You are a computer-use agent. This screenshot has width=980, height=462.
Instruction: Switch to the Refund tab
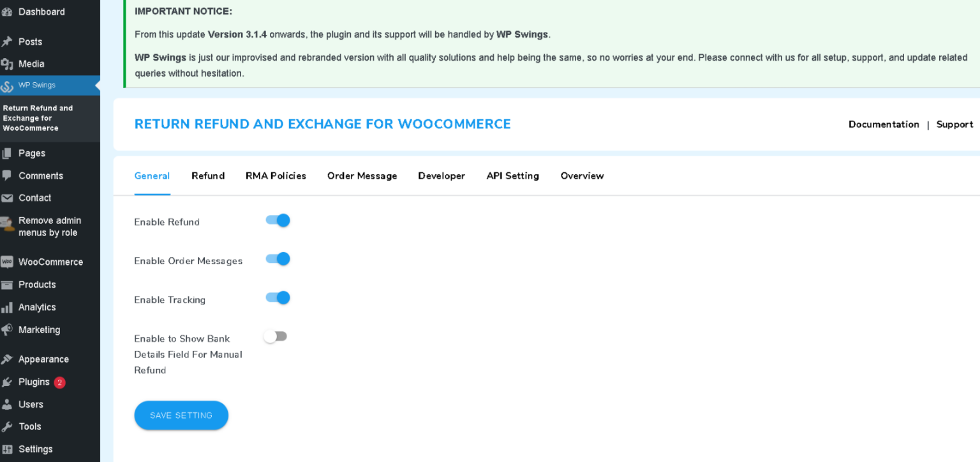208,175
